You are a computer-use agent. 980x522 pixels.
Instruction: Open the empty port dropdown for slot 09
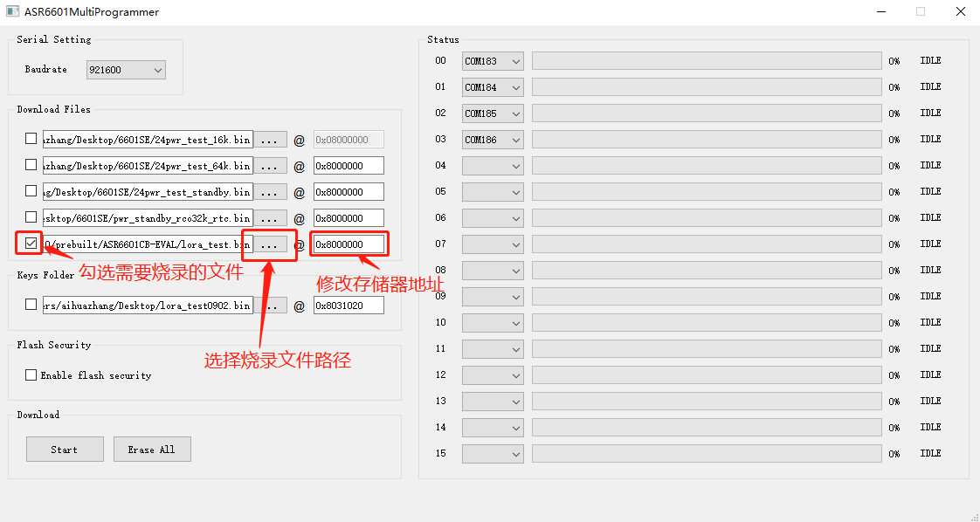coord(493,297)
